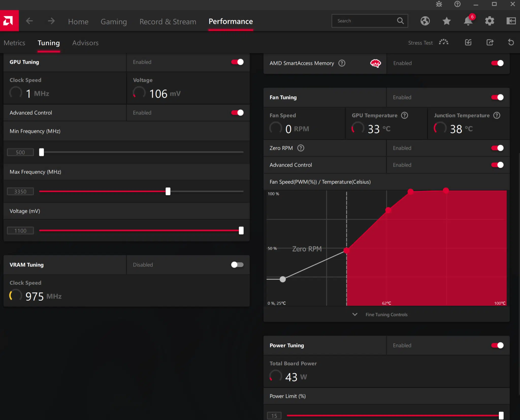Click the bug report icon
Image resolution: width=520 pixels, height=420 pixels.
pos(439,4)
